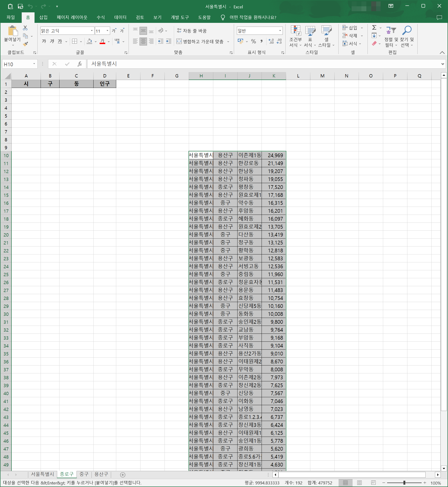Toggle Italic formatting
The height and width of the screenshot is (487, 448).
52,42
